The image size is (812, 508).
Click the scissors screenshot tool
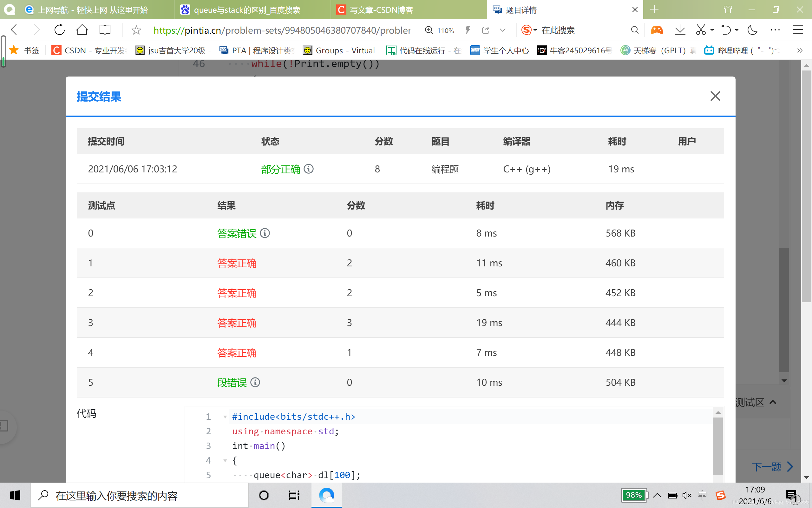[x=701, y=30]
